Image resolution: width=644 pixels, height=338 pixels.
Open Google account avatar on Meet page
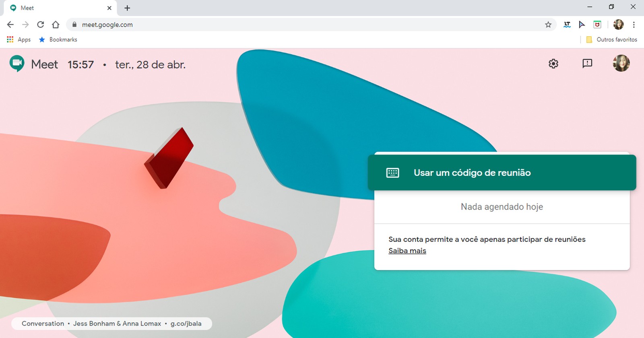[621, 63]
